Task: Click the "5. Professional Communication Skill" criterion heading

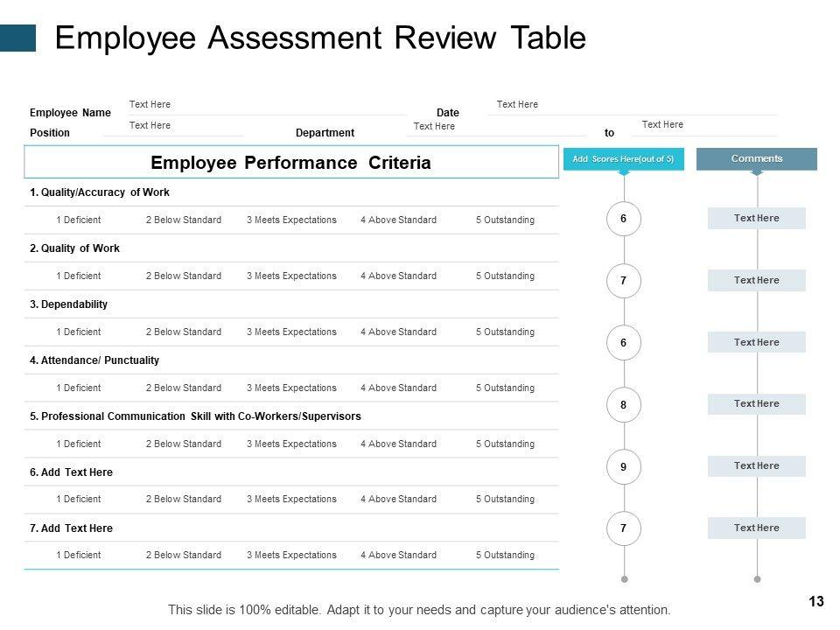Action: tap(195, 416)
